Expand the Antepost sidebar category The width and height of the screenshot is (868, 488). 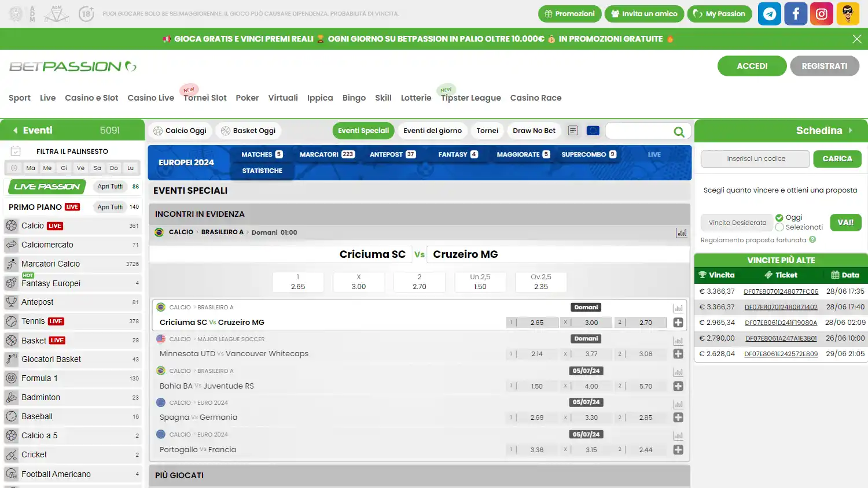pos(72,302)
